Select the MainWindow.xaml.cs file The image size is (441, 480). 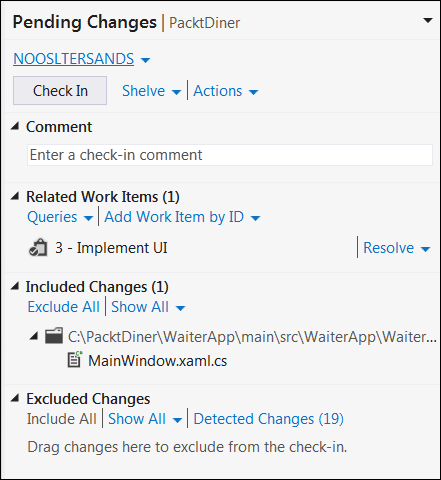158,361
